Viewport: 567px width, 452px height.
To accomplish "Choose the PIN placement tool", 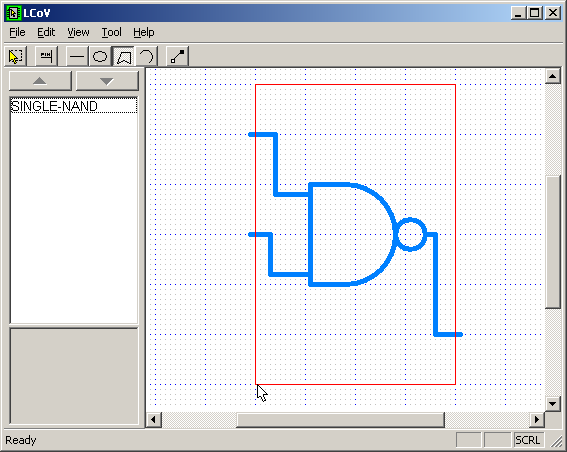I will point(46,56).
